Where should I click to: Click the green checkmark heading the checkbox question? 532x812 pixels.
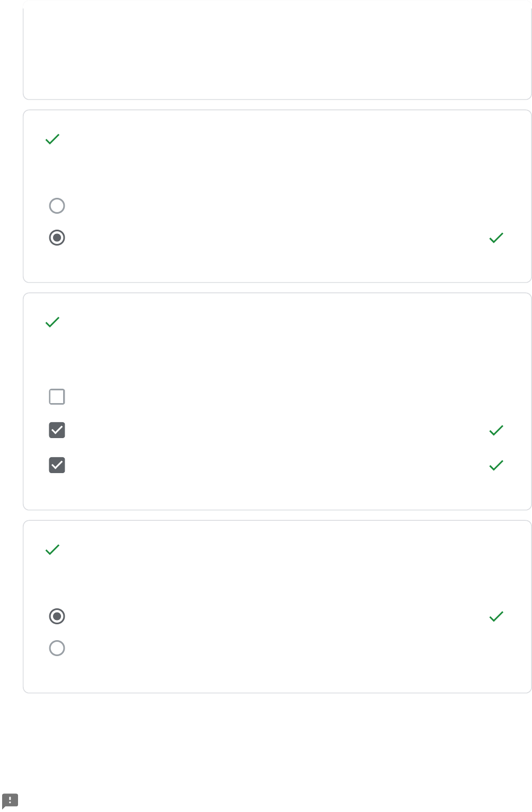click(53, 322)
